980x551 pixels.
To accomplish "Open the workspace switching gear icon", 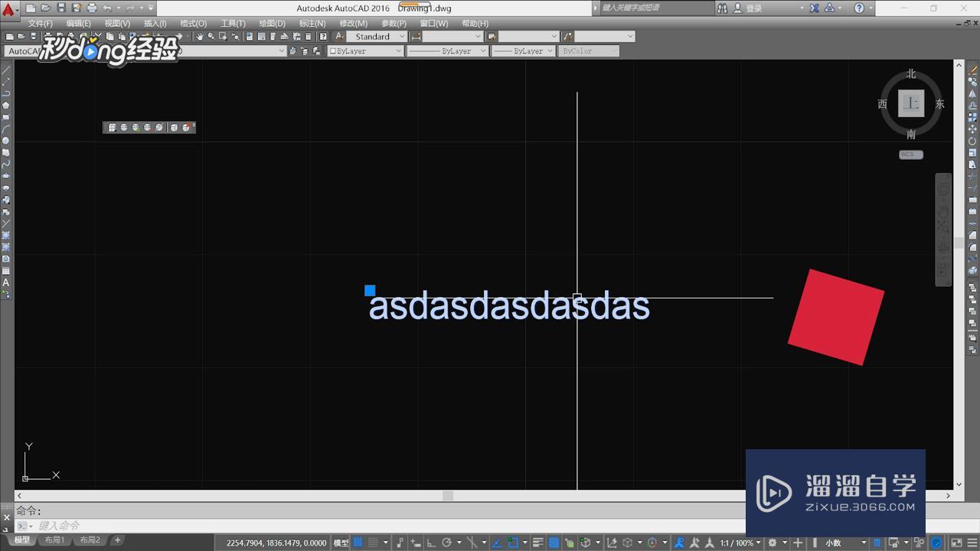I will point(773,543).
